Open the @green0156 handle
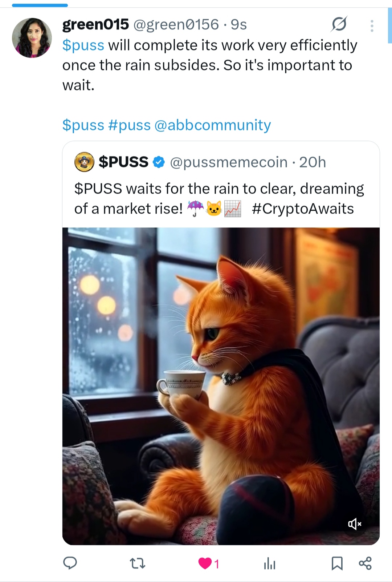Image resolution: width=392 pixels, height=582 pixels. [176, 25]
